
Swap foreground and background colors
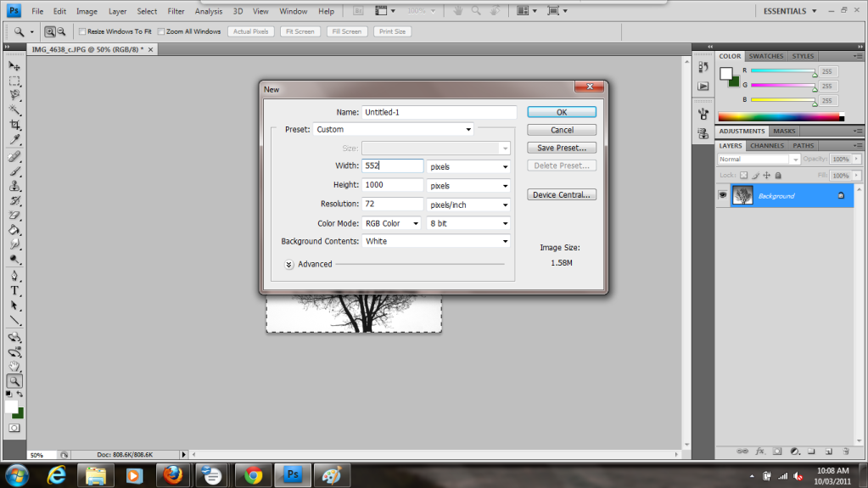(x=20, y=394)
